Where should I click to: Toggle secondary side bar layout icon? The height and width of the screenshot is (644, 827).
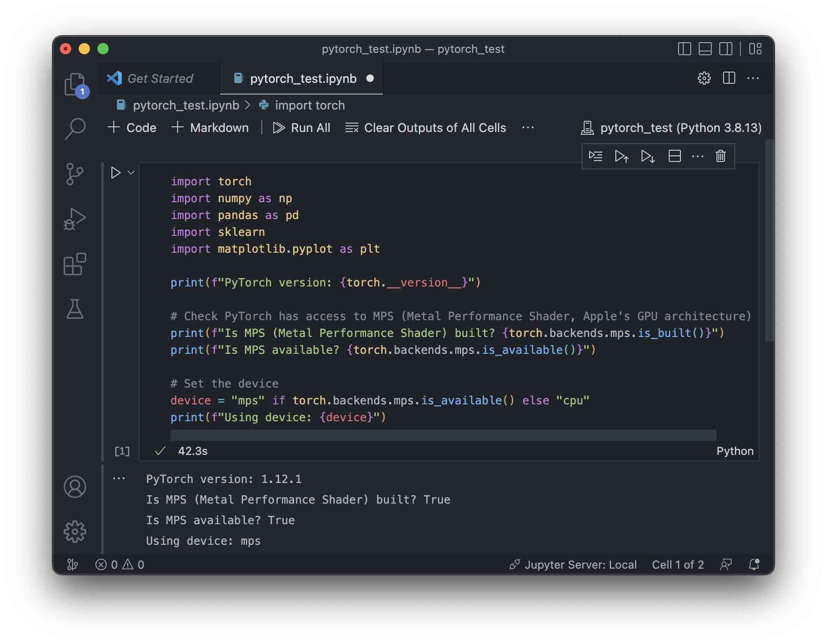click(x=725, y=49)
